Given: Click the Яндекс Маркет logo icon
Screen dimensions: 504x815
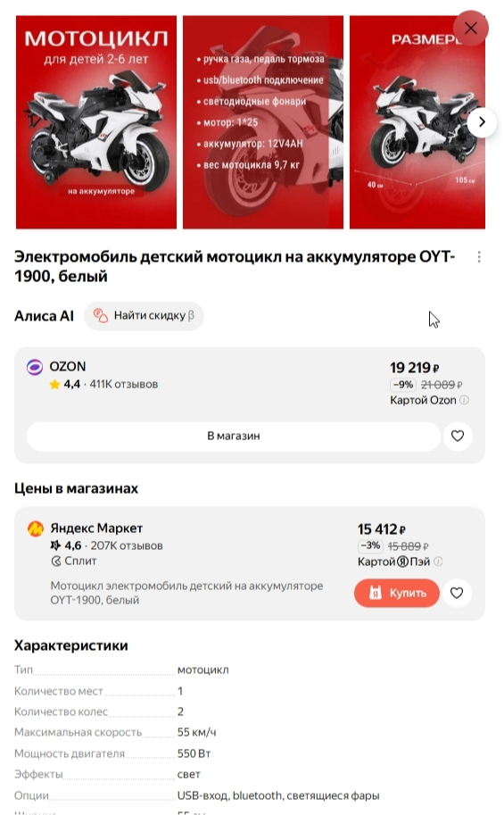Looking at the screenshot, I should point(36,528).
